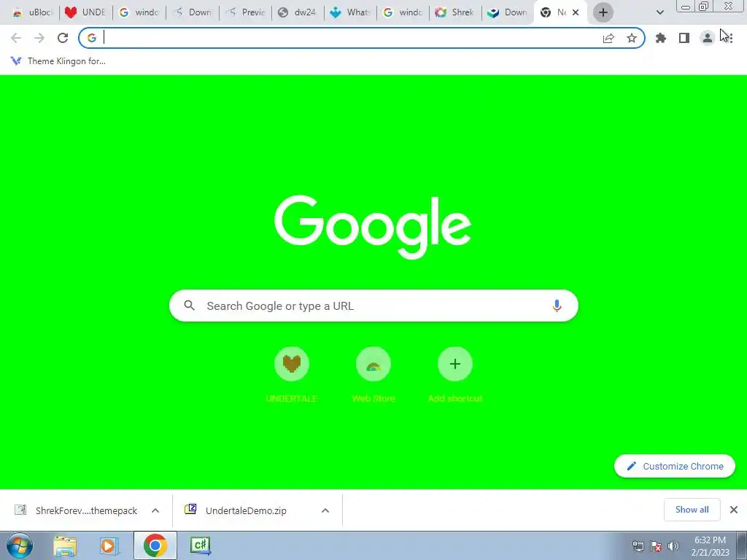Click the voice search microphone icon
Viewport: 747px width, 560px height.
pos(557,306)
